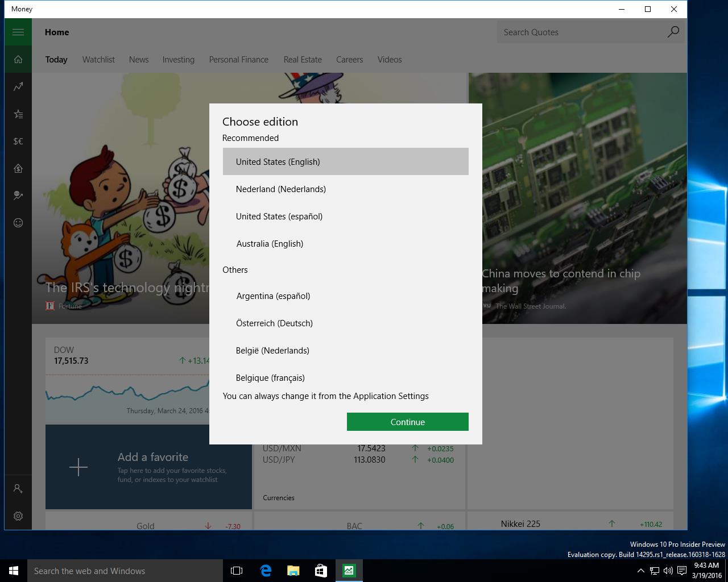Select United States (English) edition
The height and width of the screenshot is (582, 728).
pos(346,161)
